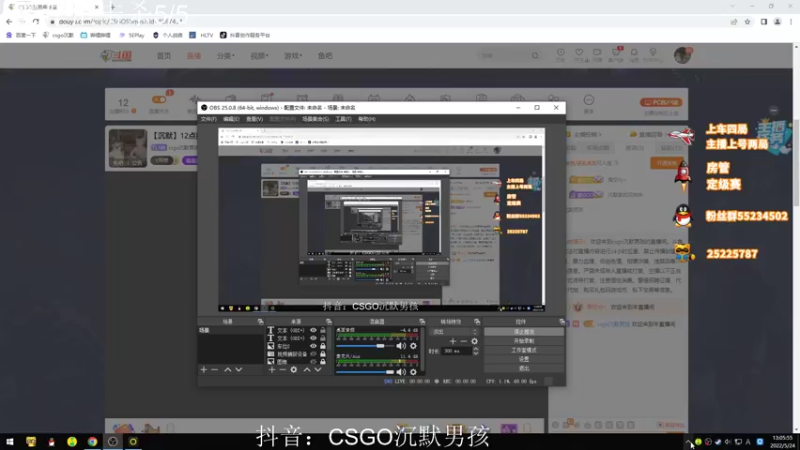
Task: Remove selected source with minus icon
Action: tap(282, 369)
